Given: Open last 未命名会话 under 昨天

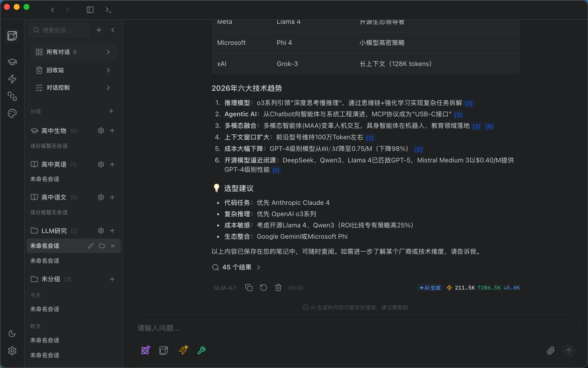Looking at the screenshot, I should pos(73,355).
